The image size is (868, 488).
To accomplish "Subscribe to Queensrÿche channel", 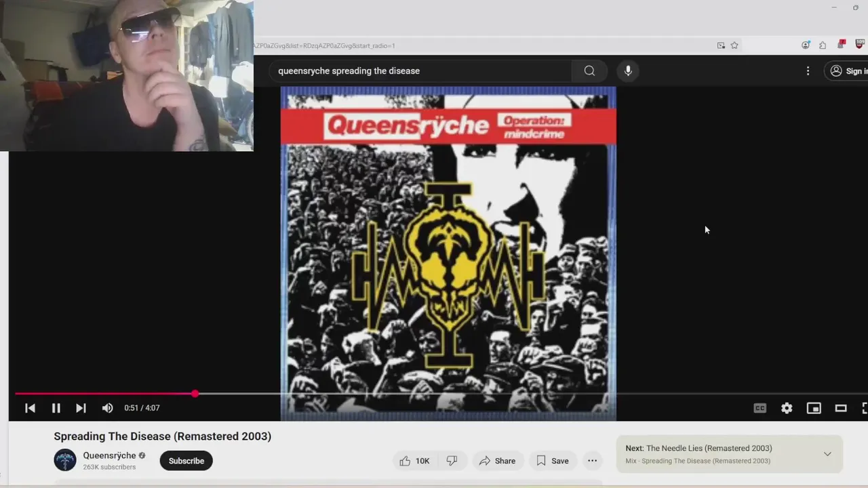I will pyautogui.click(x=186, y=461).
